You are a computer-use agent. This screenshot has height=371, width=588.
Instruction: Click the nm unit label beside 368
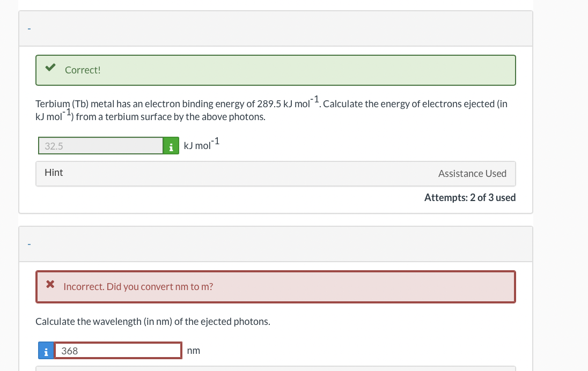[x=194, y=351]
